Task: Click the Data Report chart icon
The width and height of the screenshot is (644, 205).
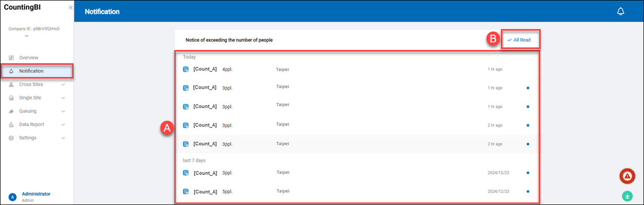Action: (x=11, y=124)
